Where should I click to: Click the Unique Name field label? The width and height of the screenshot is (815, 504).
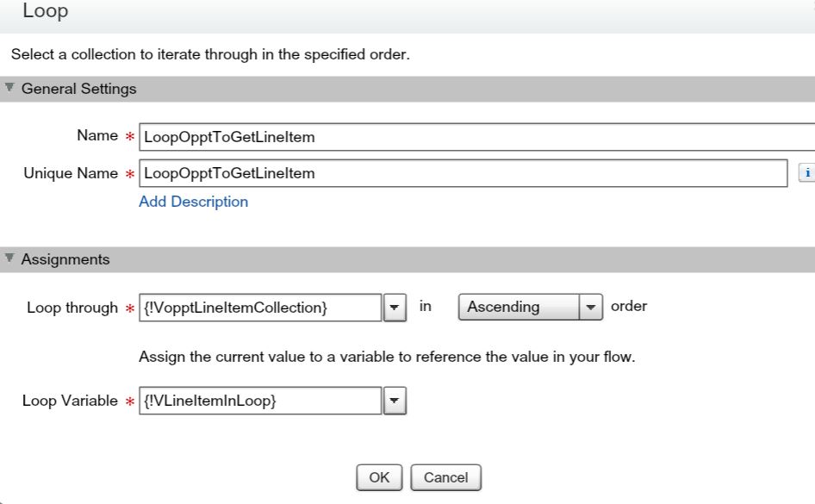pyautogui.click(x=70, y=173)
